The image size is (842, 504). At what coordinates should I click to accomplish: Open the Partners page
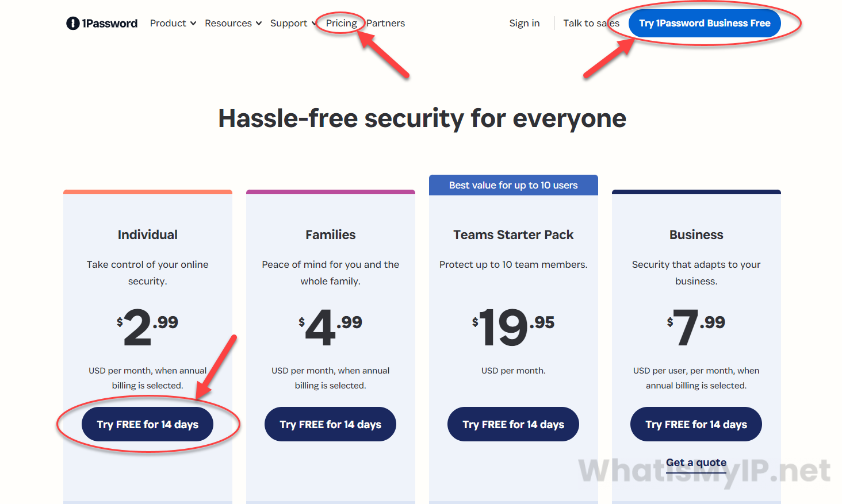click(385, 23)
